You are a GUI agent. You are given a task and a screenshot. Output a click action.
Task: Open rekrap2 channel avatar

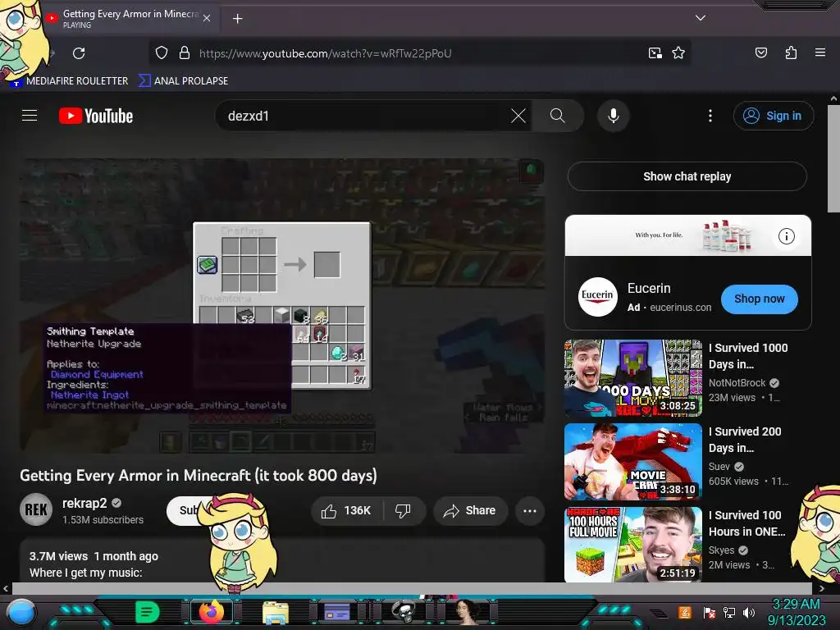(x=36, y=509)
